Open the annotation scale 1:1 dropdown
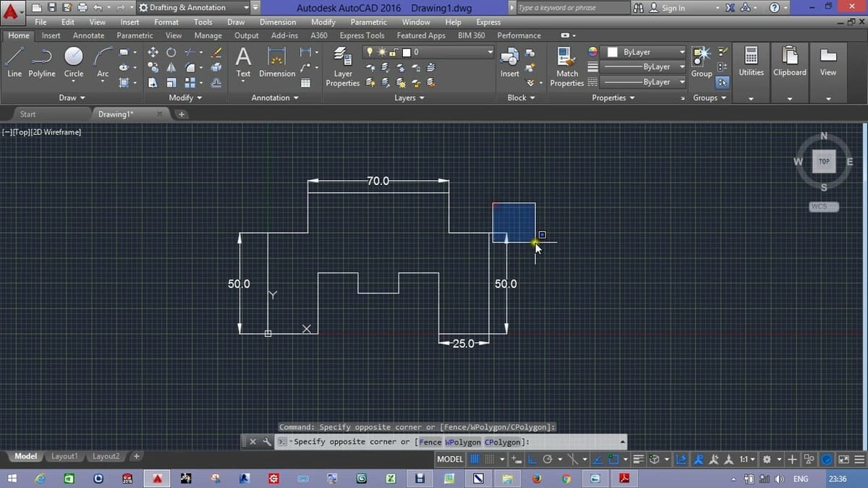Image resolution: width=868 pixels, height=488 pixels. click(747, 459)
